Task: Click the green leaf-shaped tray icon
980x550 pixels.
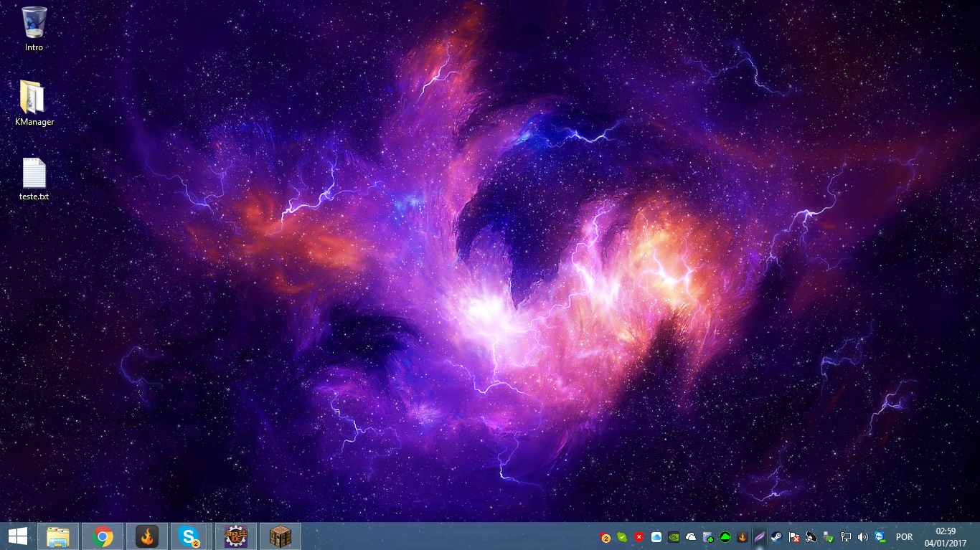Action: (622, 537)
